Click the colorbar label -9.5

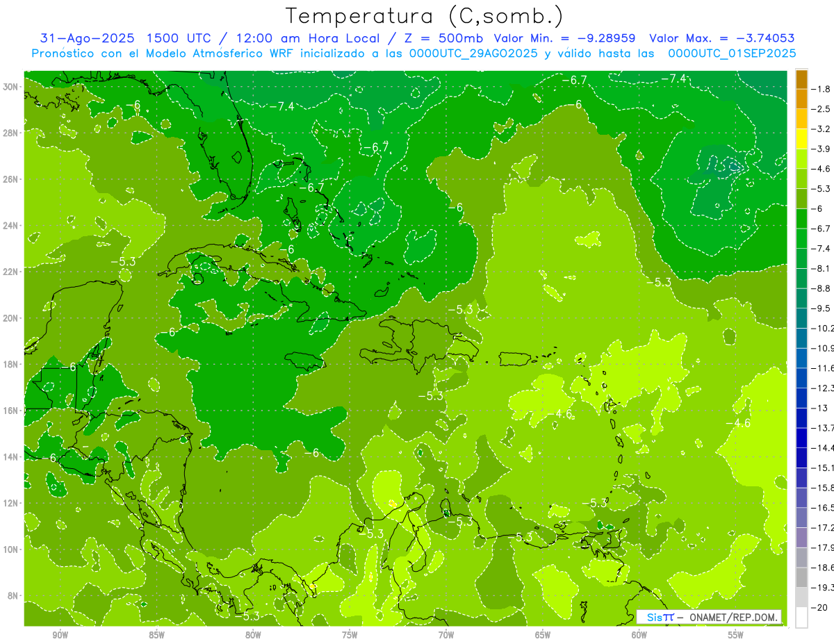[x=821, y=308]
